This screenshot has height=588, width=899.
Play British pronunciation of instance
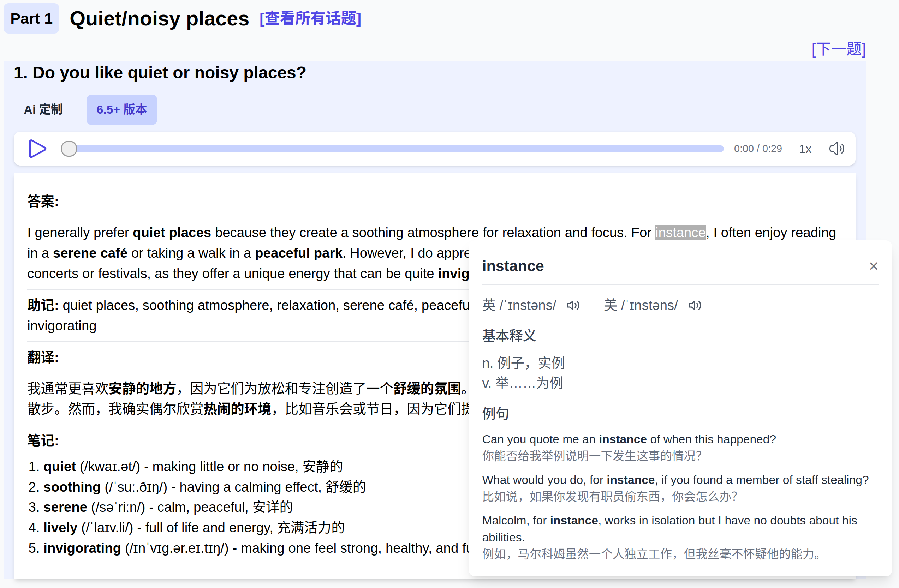click(x=573, y=306)
